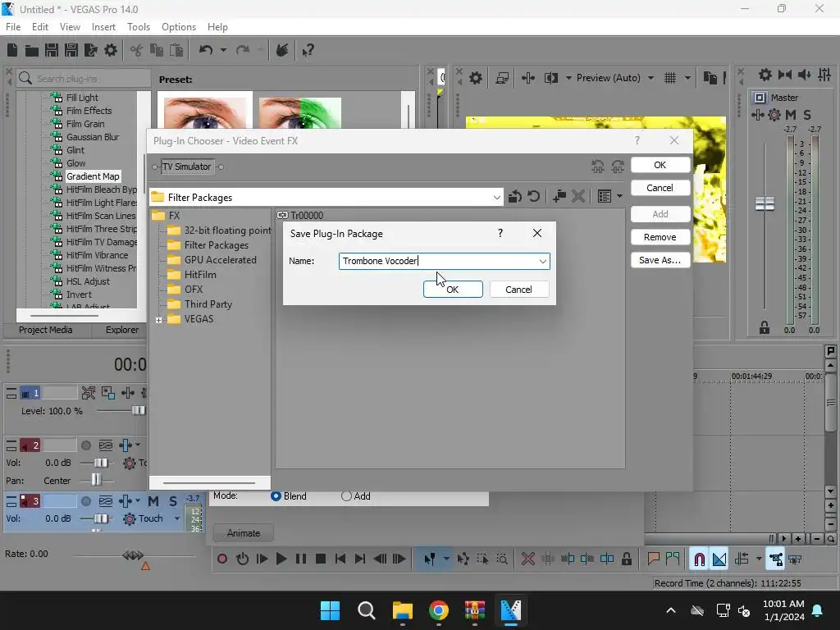840x630 pixels.
Task: Open the views icon dropdown arrow in chooser
Action: pyautogui.click(x=620, y=197)
